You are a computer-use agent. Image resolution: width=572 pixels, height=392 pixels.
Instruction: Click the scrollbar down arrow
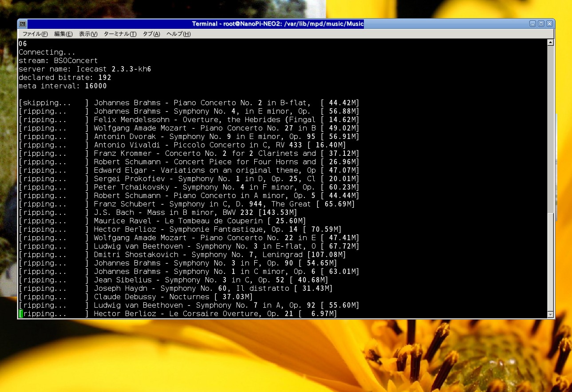(551, 315)
